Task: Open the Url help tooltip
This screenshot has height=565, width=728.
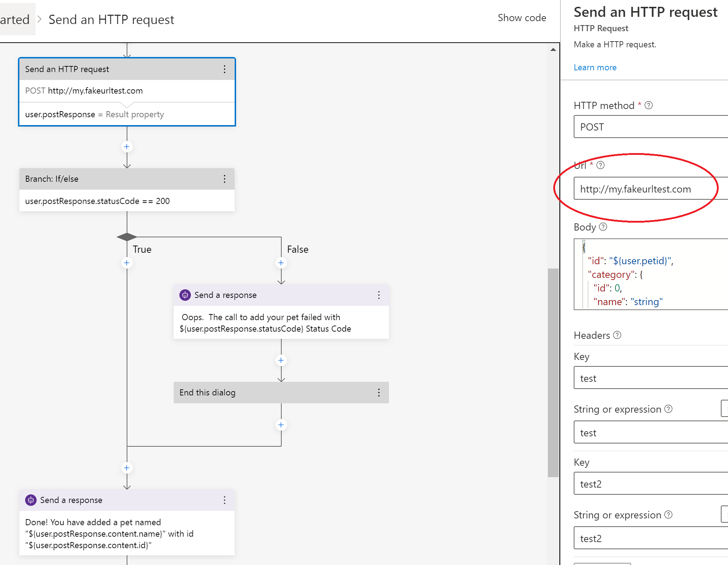Action: (x=601, y=165)
